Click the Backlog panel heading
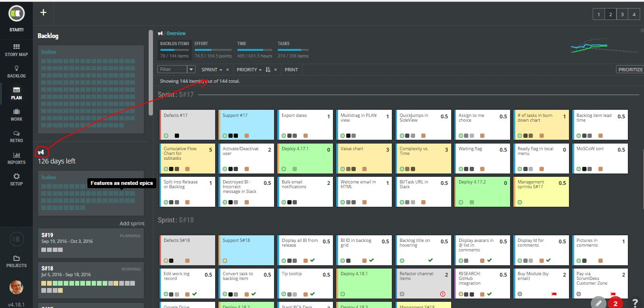Image resolution: width=644 pixels, height=308 pixels. [48, 36]
